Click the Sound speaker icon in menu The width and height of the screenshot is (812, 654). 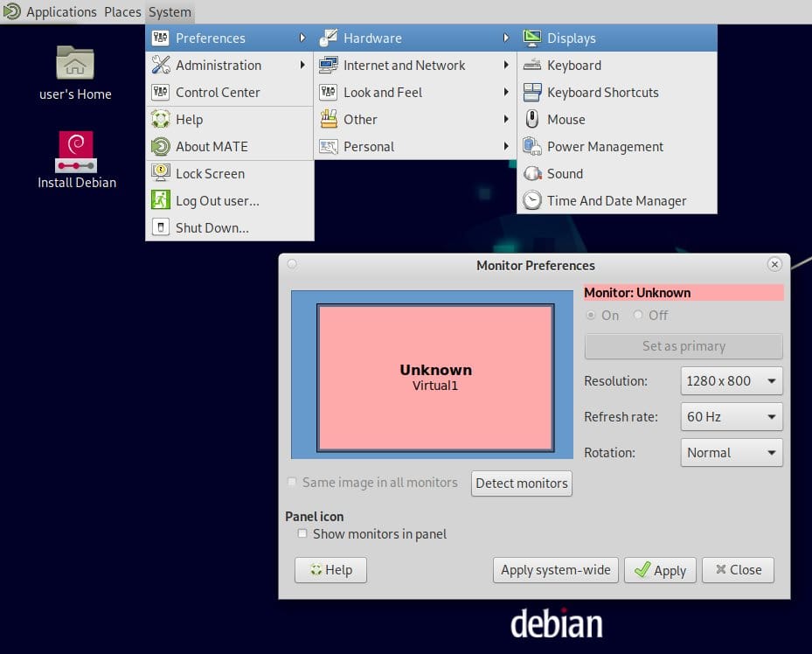(x=531, y=174)
